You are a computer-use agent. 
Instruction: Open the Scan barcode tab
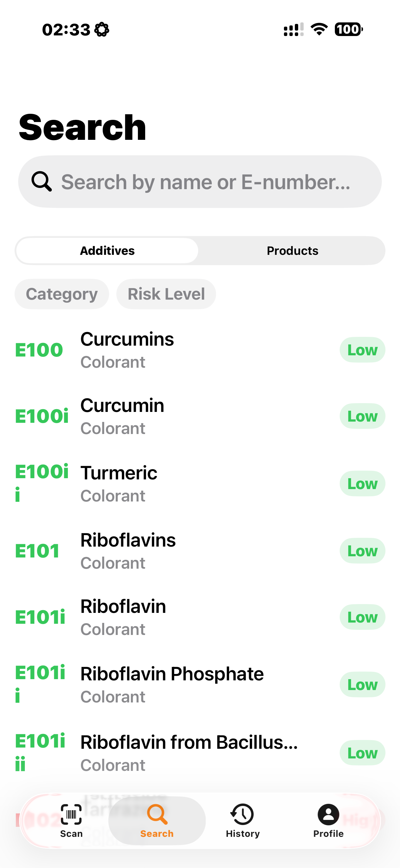point(71,820)
